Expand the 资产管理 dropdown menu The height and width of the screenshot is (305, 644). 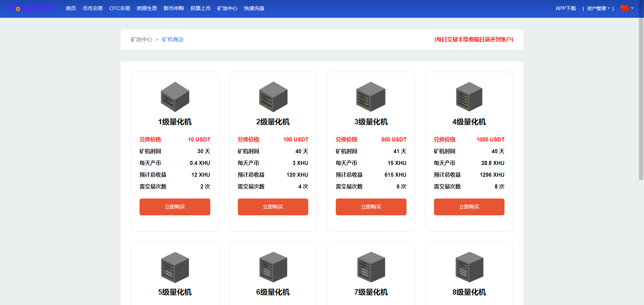[x=598, y=8]
